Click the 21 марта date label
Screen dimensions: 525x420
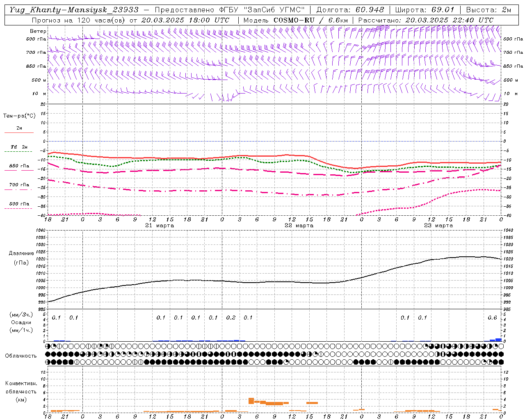pos(160,226)
